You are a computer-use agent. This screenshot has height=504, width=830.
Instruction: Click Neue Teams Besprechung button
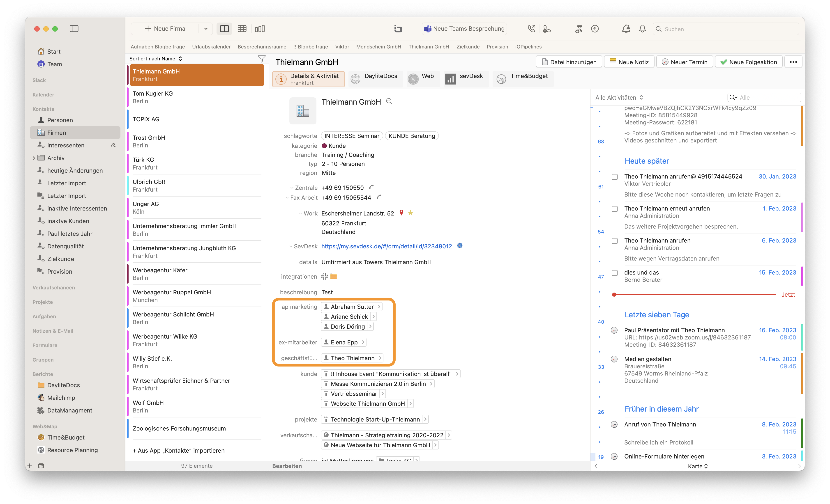(x=464, y=29)
